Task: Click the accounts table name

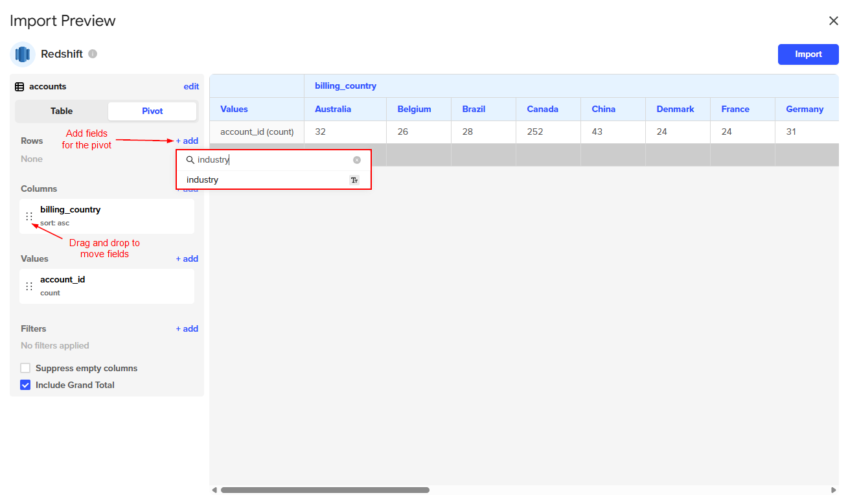Action: 48,87
